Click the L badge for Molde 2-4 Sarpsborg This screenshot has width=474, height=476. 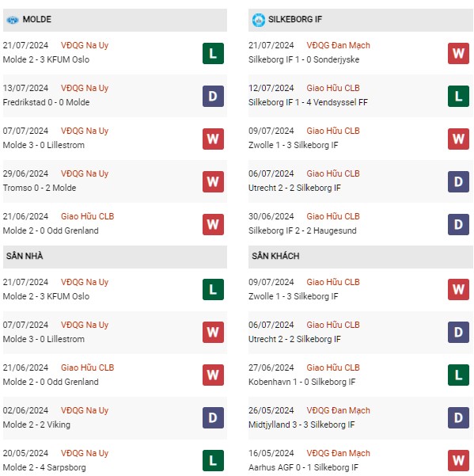point(213,460)
